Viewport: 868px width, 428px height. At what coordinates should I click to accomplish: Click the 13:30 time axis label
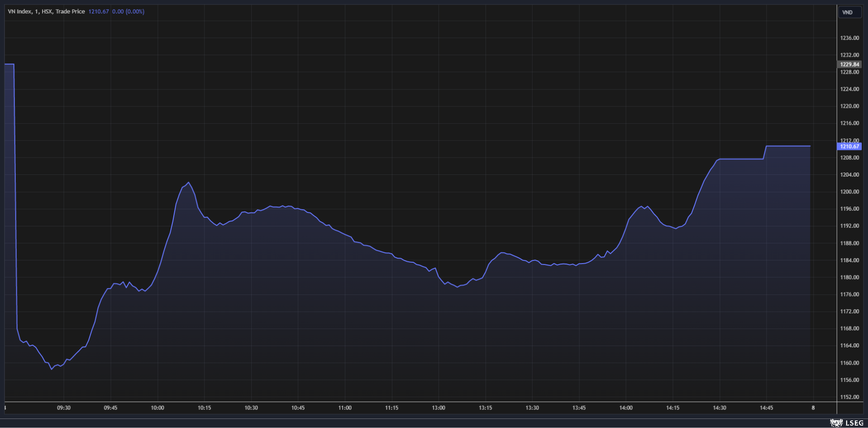point(532,408)
